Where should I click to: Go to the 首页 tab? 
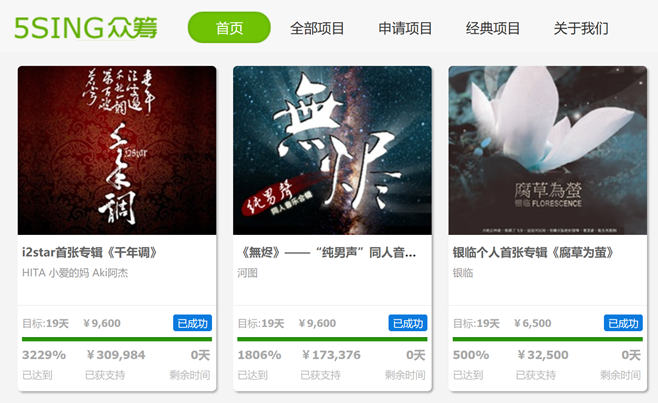coord(229,28)
